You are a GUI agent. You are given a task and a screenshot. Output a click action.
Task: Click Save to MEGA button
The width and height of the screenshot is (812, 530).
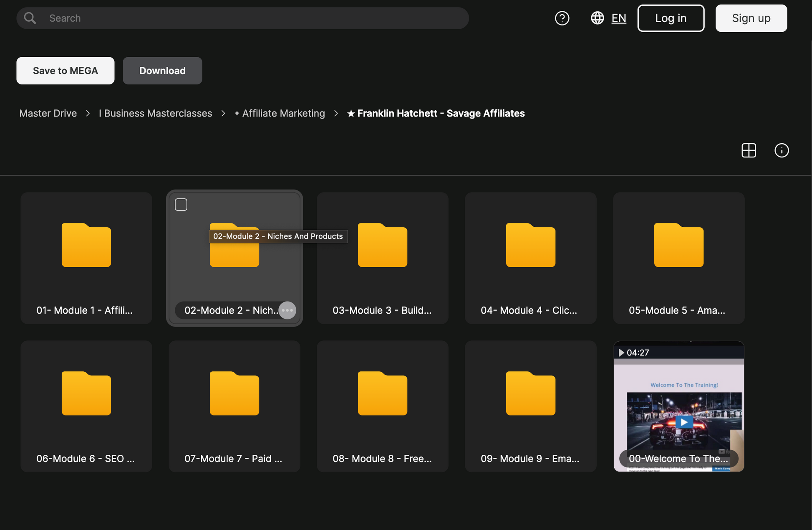66,71
